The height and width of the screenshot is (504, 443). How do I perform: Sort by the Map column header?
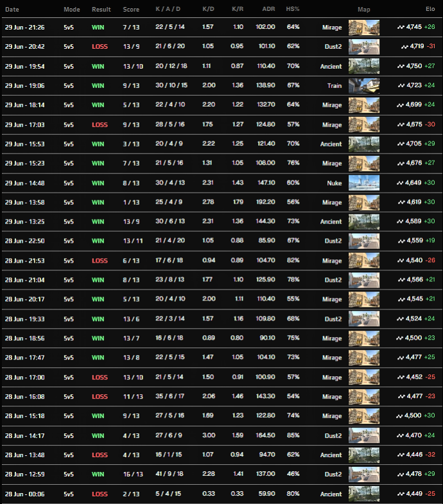pyautogui.click(x=364, y=10)
